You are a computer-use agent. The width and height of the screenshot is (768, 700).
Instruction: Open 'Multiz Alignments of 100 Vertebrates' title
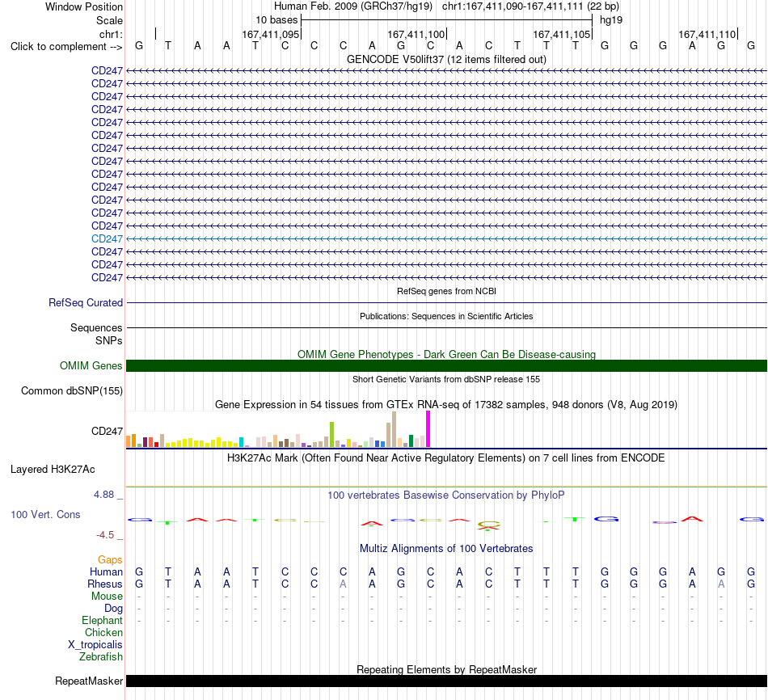[446, 549]
